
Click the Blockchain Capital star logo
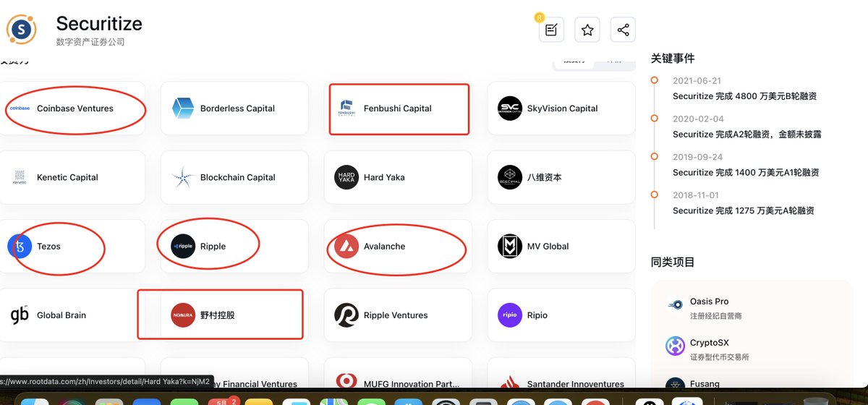click(x=183, y=177)
